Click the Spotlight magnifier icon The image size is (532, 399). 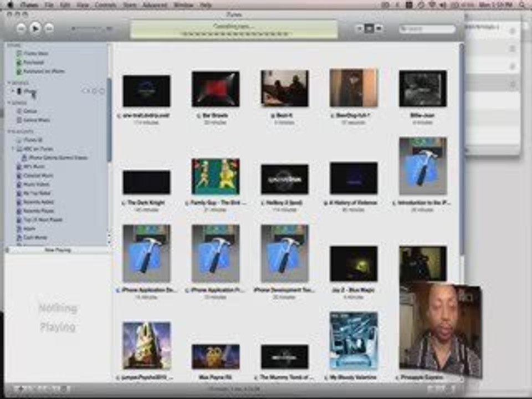coord(523,5)
